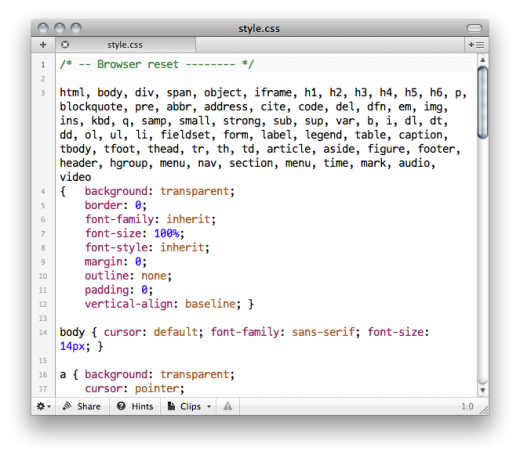Add a new tab with the plus button
Image resolution: width=520 pixels, height=458 pixels.
click(43, 45)
